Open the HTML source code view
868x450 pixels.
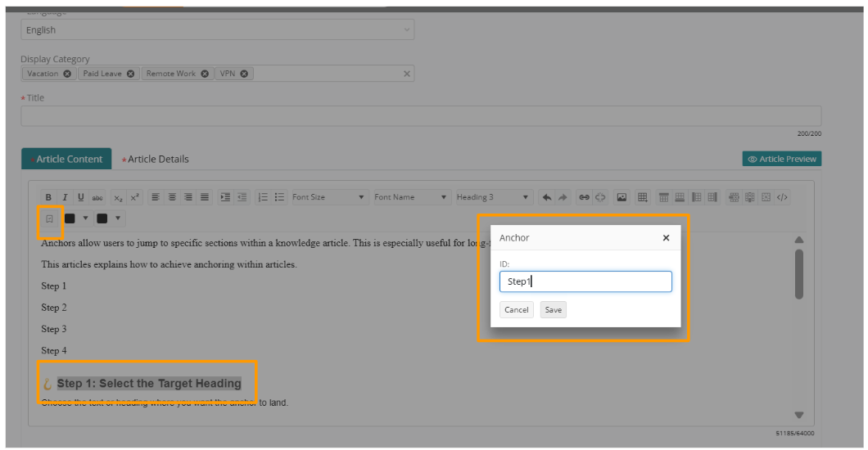(782, 197)
